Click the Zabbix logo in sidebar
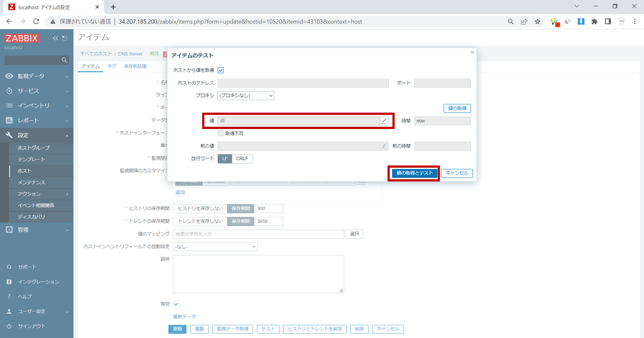This screenshot has height=338, width=644. [x=22, y=38]
